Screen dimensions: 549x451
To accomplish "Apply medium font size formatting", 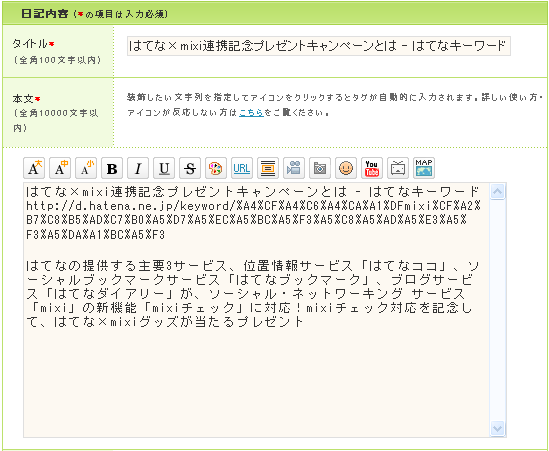I will click(60, 168).
